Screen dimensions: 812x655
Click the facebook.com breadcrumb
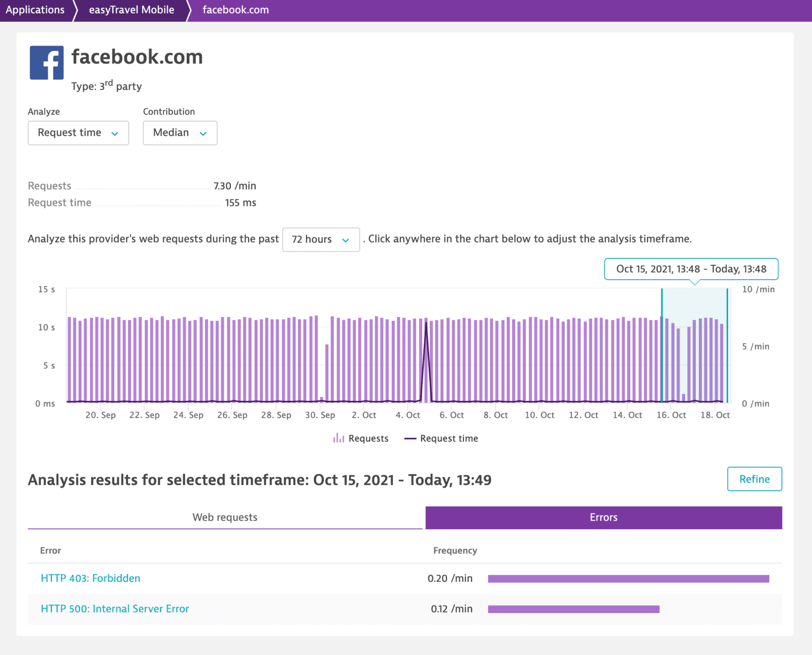tap(235, 9)
